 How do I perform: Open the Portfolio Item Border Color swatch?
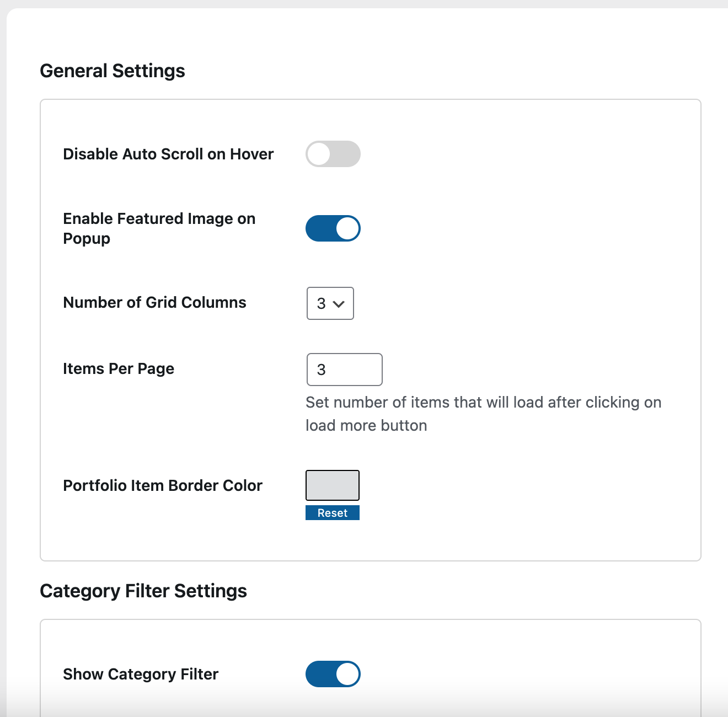[x=333, y=485]
